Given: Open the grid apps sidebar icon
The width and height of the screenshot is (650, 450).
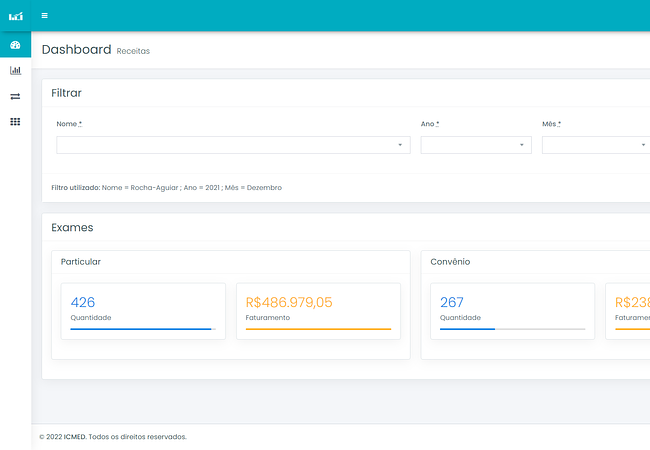Looking at the screenshot, I should click(15, 121).
